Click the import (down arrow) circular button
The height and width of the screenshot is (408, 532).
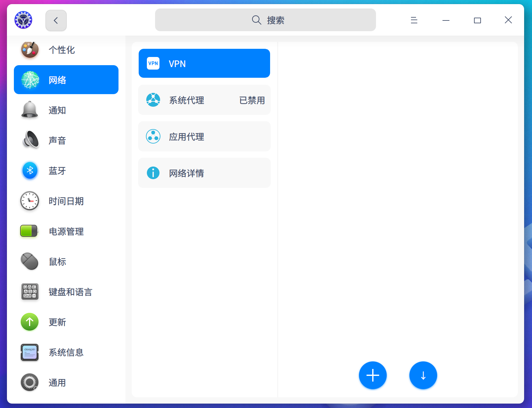coord(423,375)
